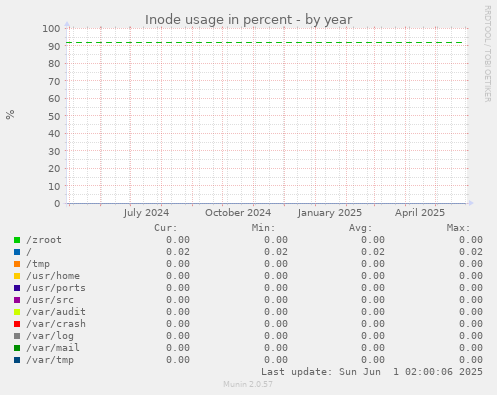The height and width of the screenshot is (395, 497).
Task: Click the Max value for /var/tmp
Action: (471, 360)
